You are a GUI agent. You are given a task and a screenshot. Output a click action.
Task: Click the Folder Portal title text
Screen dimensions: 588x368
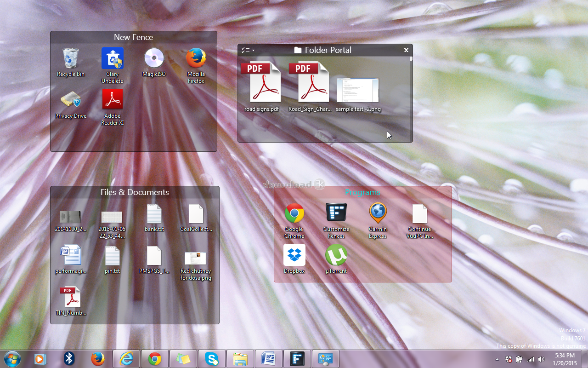tap(328, 50)
